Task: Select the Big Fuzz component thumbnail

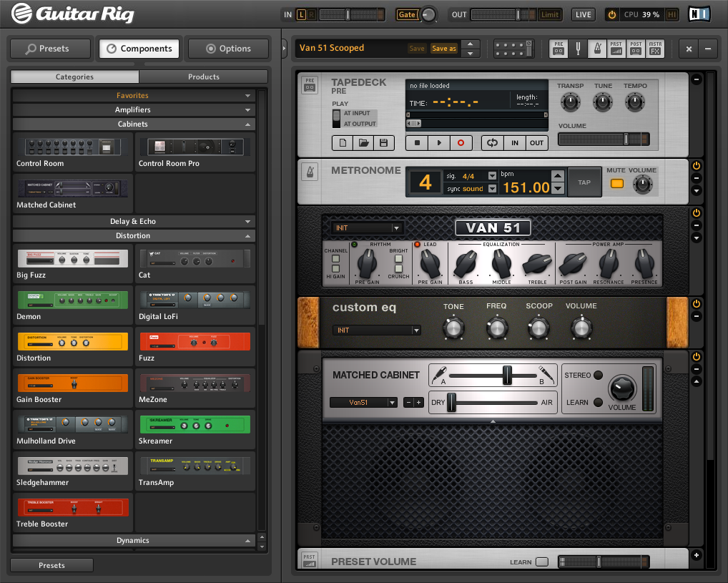Action: click(x=73, y=258)
